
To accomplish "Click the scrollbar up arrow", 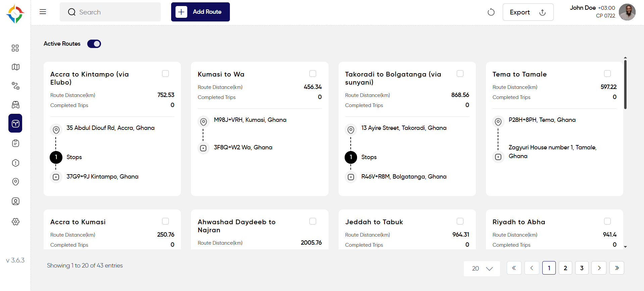I will coord(625,58).
